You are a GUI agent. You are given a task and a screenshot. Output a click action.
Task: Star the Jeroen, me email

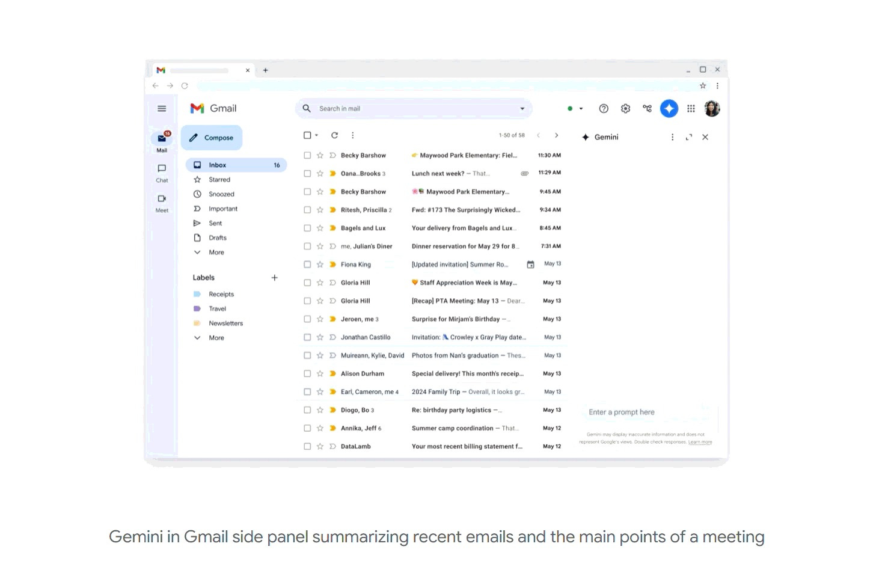click(320, 319)
